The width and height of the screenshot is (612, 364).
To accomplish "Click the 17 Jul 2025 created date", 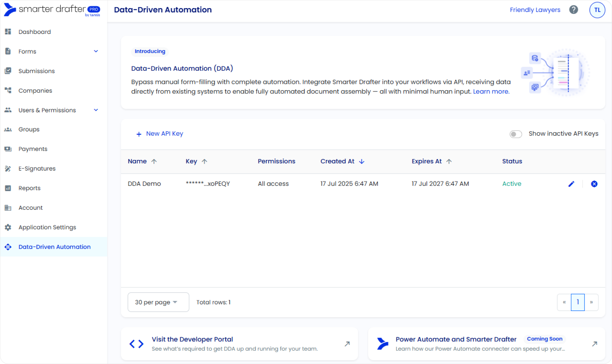I will click(x=349, y=184).
